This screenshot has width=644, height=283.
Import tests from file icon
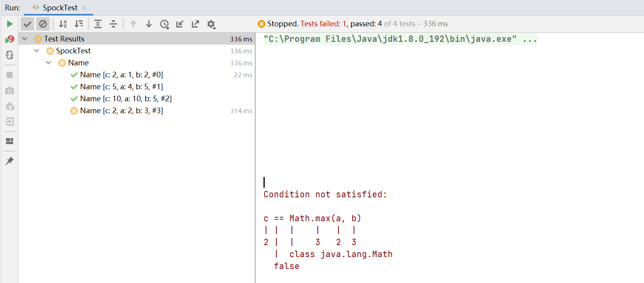pos(180,24)
